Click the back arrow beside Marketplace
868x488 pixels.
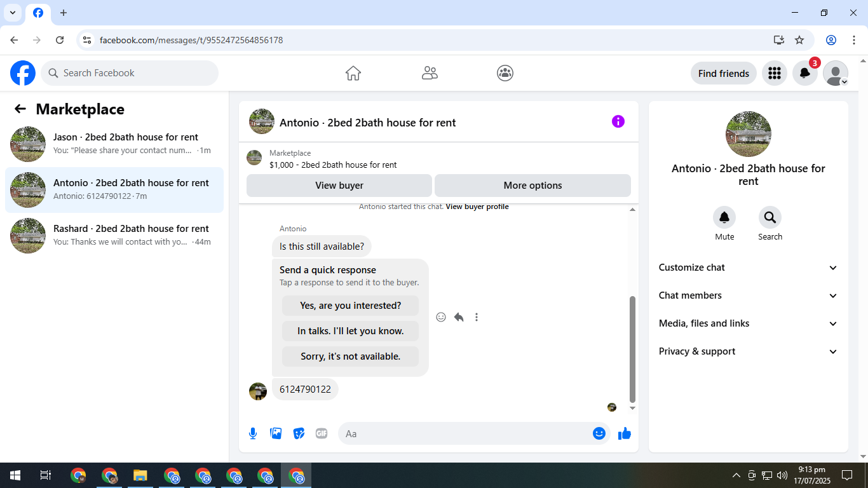click(20, 109)
